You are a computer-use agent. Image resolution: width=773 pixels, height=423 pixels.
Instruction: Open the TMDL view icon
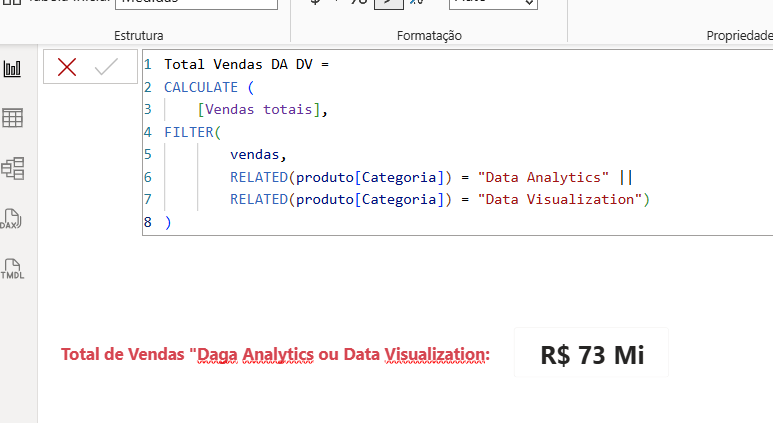[12, 269]
